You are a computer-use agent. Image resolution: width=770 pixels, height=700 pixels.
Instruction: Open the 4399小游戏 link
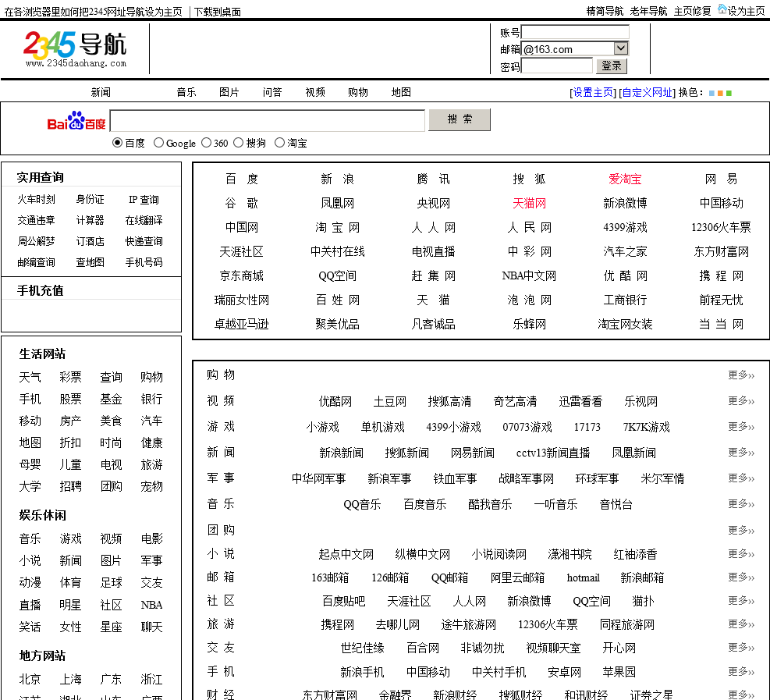pyautogui.click(x=453, y=428)
